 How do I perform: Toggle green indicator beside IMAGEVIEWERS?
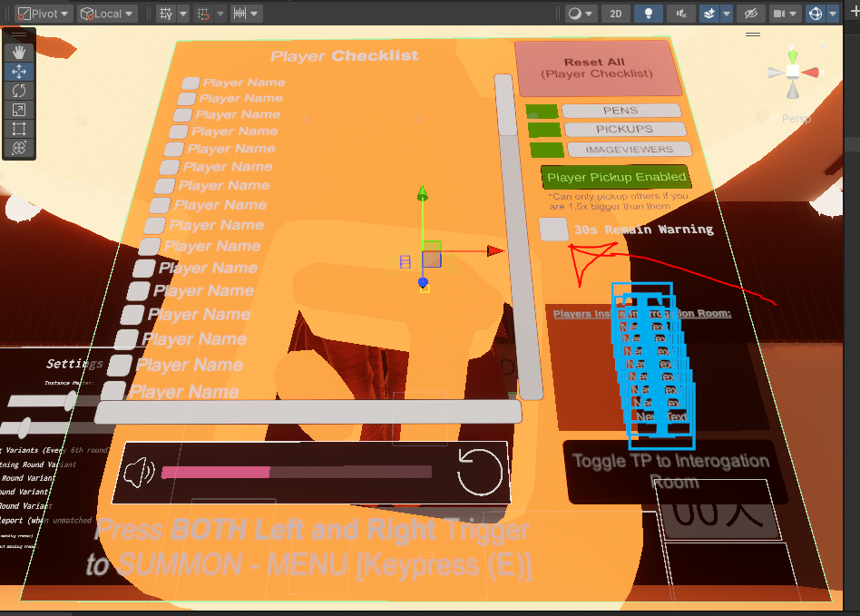[547, 151]
